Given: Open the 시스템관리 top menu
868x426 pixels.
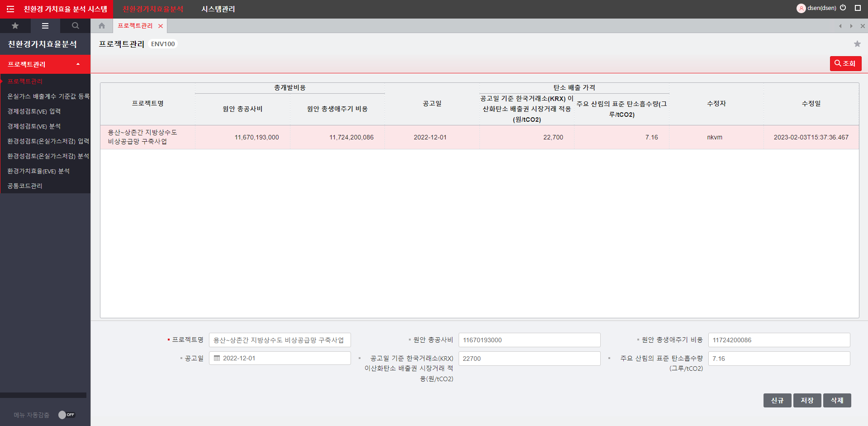Looking at the screenshot, I should [218, 9].
